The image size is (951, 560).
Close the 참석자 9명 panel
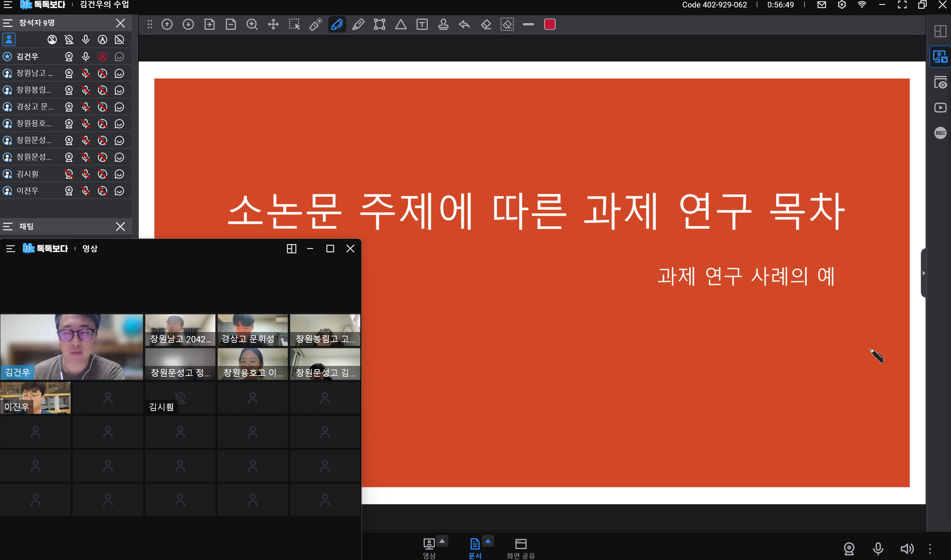120,23
